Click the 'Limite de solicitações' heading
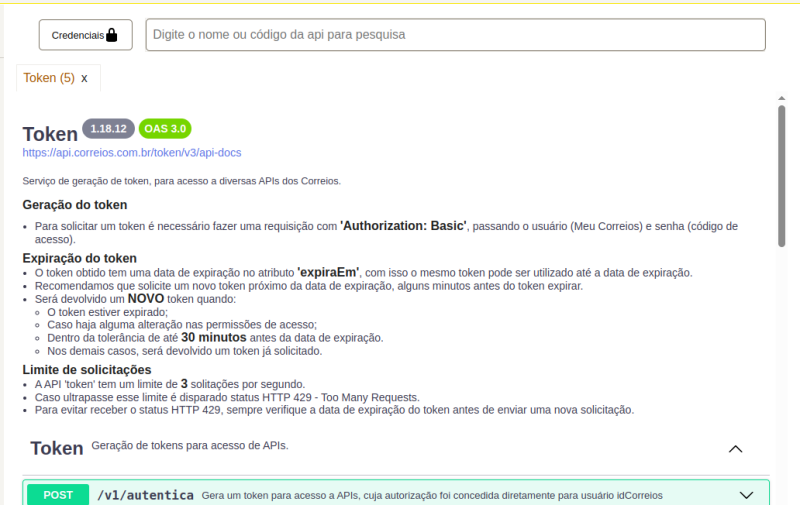800x505 pixels. click(87, 370)
